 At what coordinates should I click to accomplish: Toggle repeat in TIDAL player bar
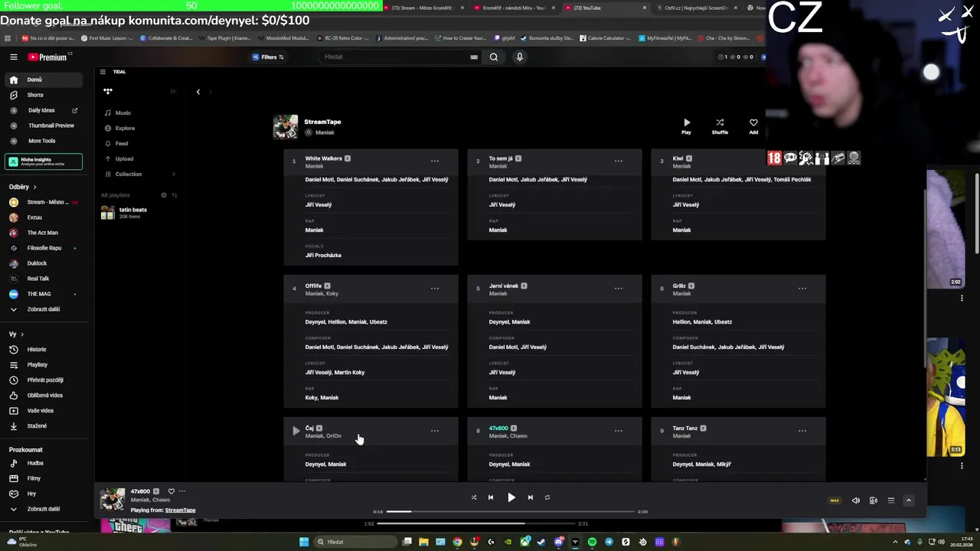pos(547,497)
